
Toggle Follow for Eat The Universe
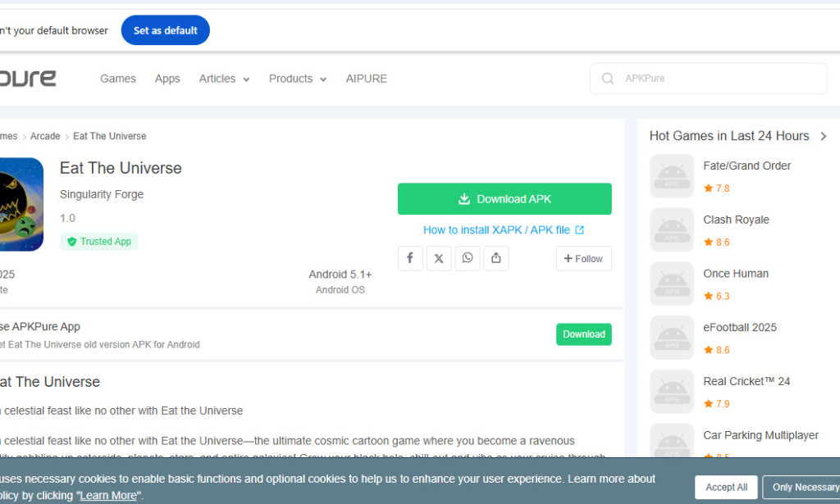[583, 257]
